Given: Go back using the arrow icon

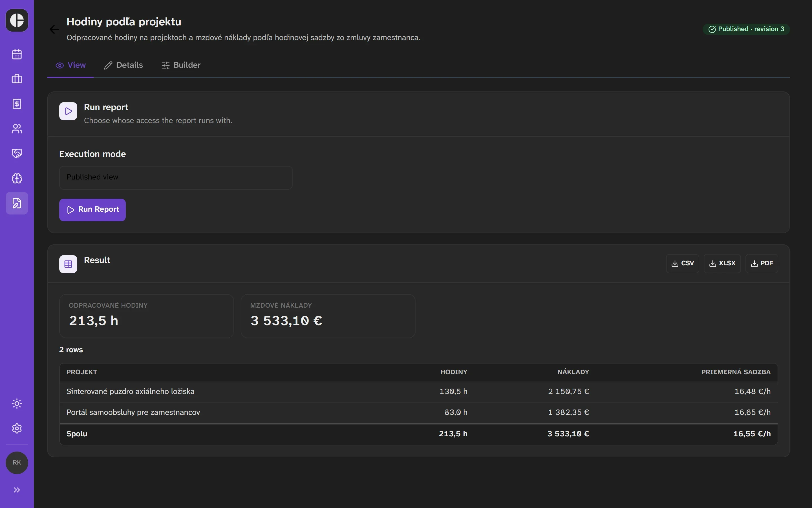Looking at the screenshot, I should (x=54, y=30).
